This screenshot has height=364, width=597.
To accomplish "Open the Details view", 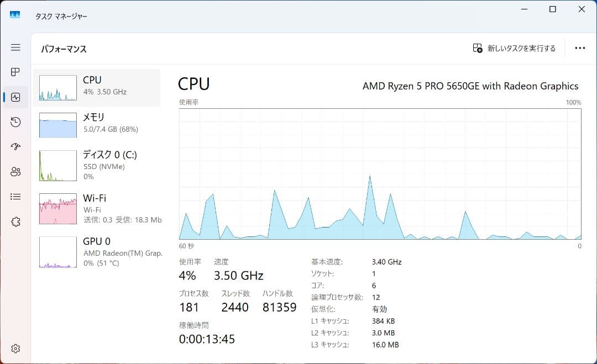I will click(15, 196).
